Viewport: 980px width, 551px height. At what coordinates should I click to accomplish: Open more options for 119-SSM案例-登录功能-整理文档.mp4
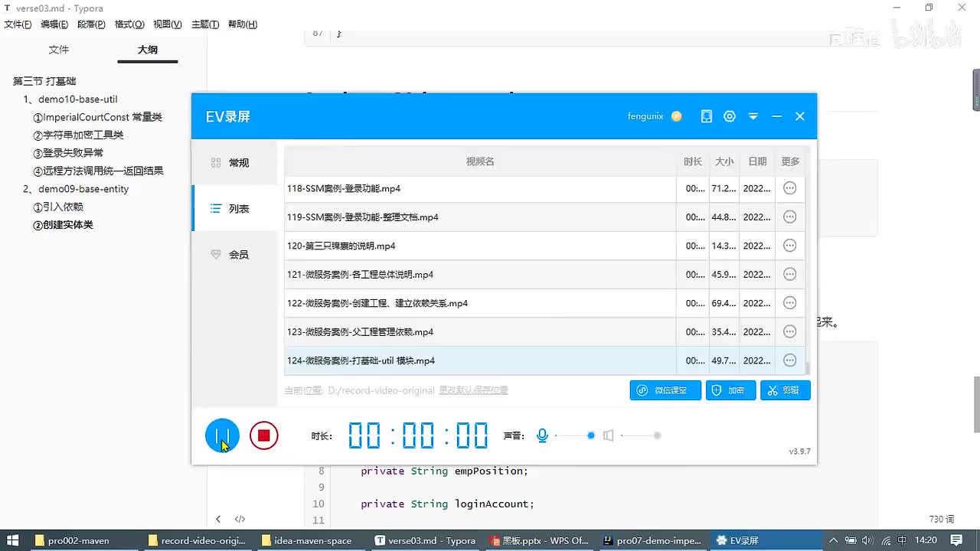[x=790, y=217]
